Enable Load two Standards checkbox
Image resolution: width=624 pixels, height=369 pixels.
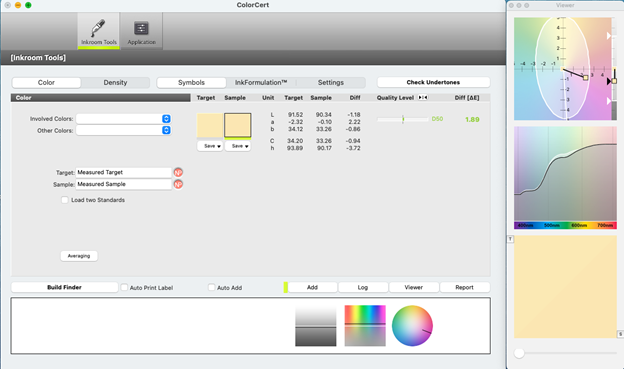pos(65,200)
